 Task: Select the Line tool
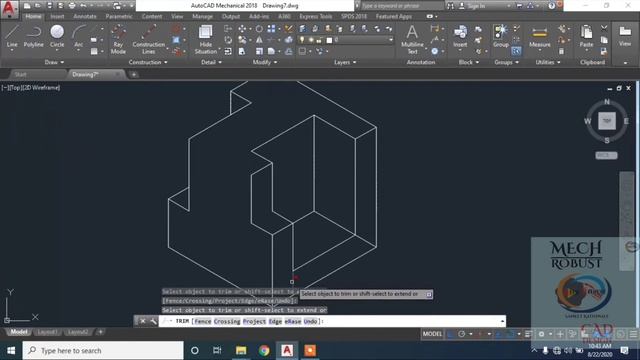point(12,36)
